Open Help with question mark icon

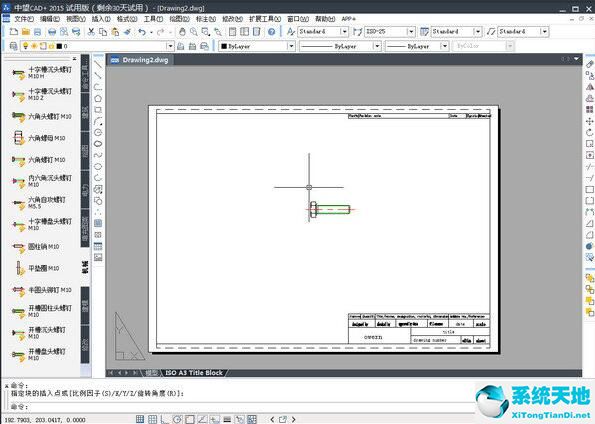(x=271, y=32)
